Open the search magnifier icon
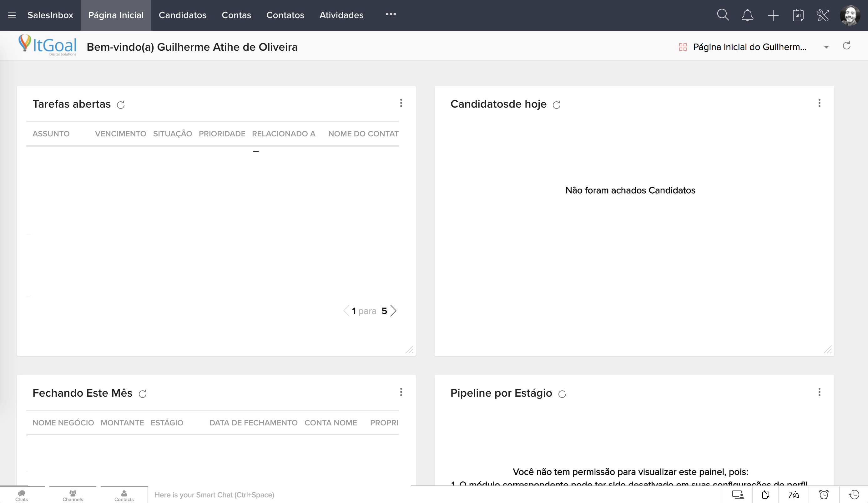868x503 pixels. point(723,15)
